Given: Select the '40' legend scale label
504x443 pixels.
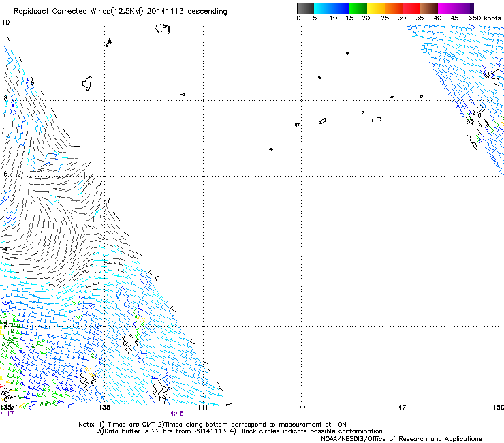Looking at the screenshot, I should click(437, 18).
